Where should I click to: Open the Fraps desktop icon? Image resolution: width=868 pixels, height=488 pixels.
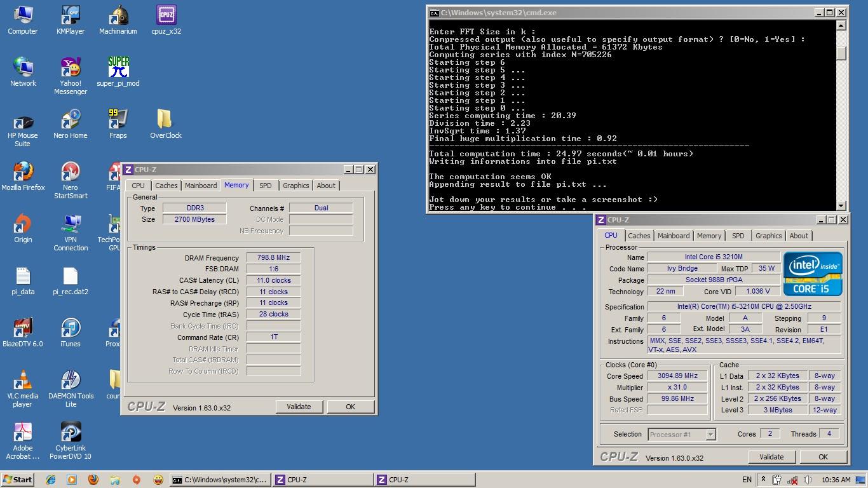tap(118, 124)
